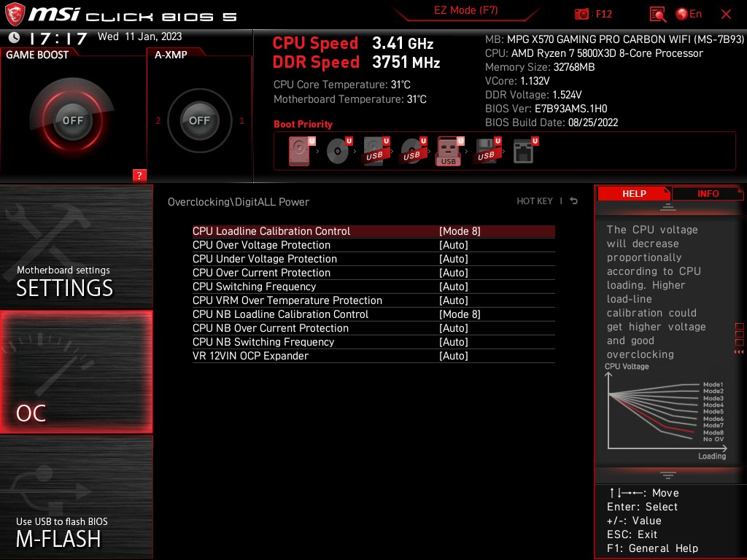Open CPU Switching Frequency Auto value
The height and width of the screenshot is (560, 747).
point(454,286)
